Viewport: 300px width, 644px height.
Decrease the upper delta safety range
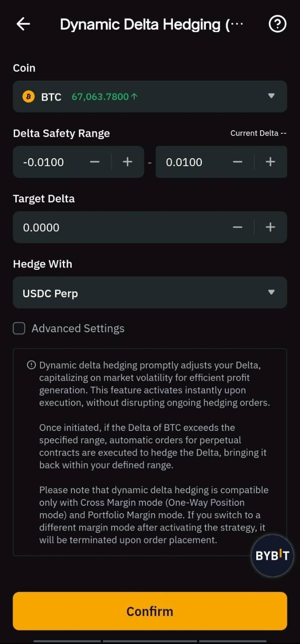pyautogui.click(x=238, y=162)
